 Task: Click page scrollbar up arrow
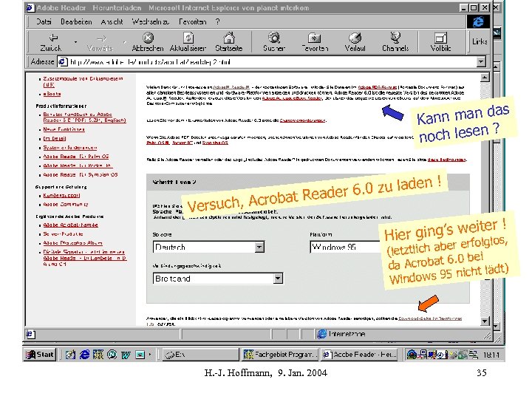click(485, 78)
